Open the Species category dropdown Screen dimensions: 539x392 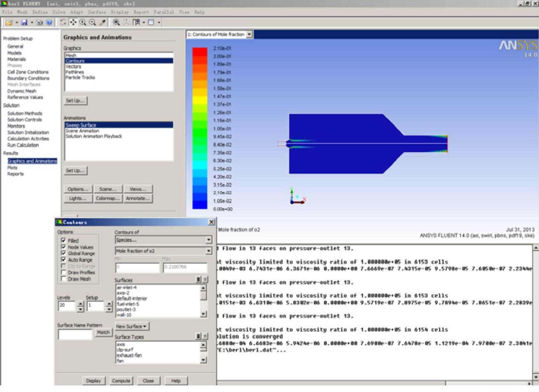(209, 240)
